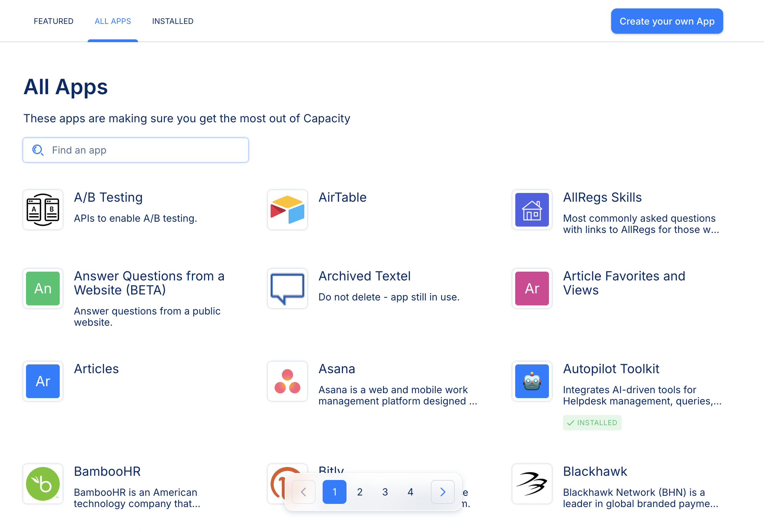Click the blue Ar Articles icon
The height and width of the screenshot is (532, 764).
43,381
